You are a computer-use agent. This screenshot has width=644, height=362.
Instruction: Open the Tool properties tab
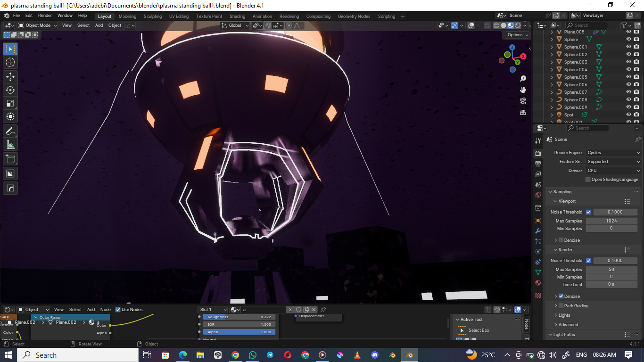[x=538, y=141]
